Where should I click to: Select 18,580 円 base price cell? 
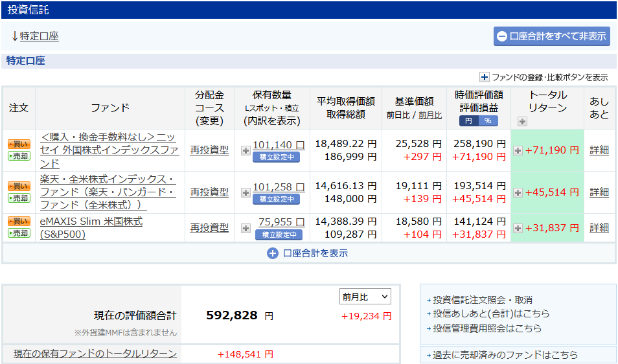[x=418, y=222]
